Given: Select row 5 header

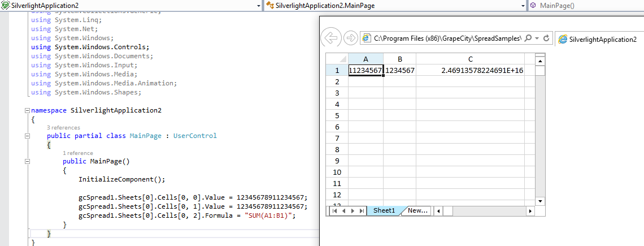Looking at the screenshot, I should pyautogui.click(x=337, y=115).
